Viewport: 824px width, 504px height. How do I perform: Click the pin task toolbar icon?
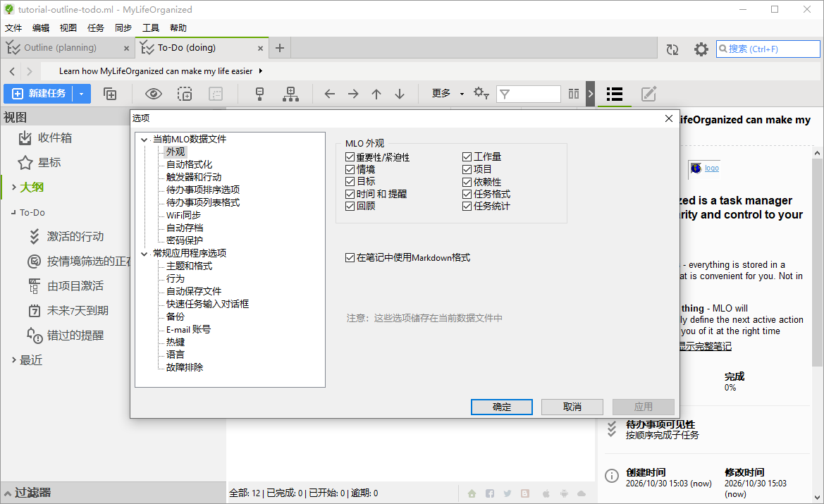259,94
